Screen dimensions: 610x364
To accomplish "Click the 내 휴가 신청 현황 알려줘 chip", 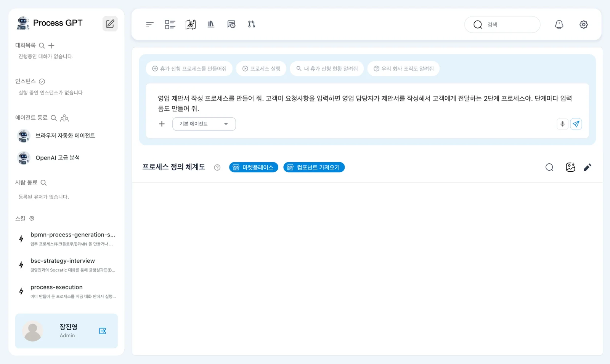I will click(x=327, y=69).
